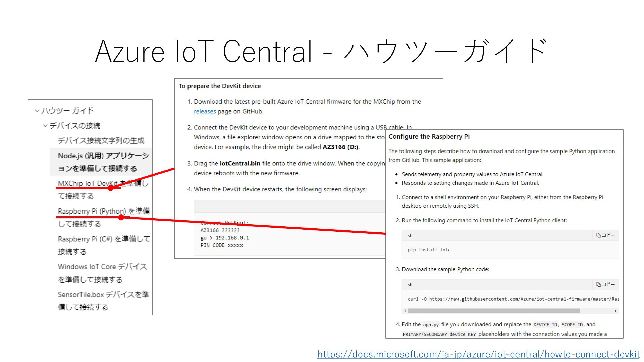Image resolution: width=644 pixels, height=362 pixels.
Task: Click the 'PIN CODE xxxxx' code line
Action: [x=222, y=245]
